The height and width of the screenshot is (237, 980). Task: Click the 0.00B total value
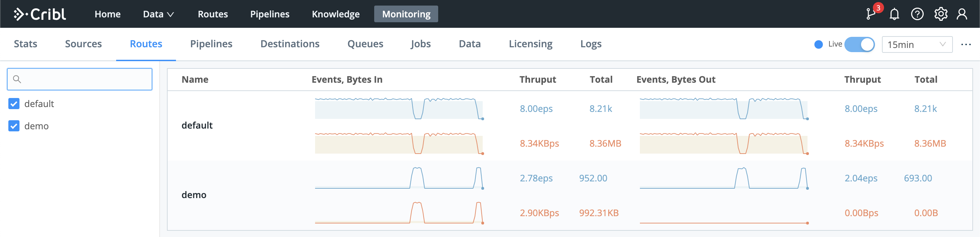pyautogui.click(x=926, y=213)
